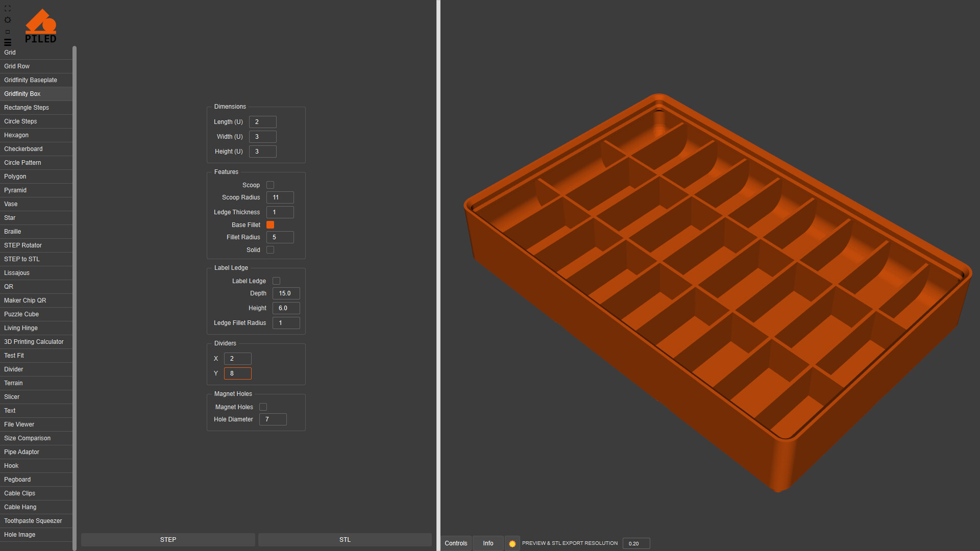Open the hamburger menu icon
Image resolution: width=980 pixels, height=551 pixels.
point(8,42)
